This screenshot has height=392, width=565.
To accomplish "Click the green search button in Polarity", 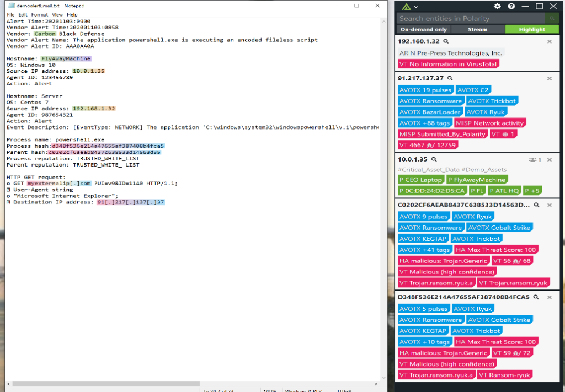I will click(552, 18).
